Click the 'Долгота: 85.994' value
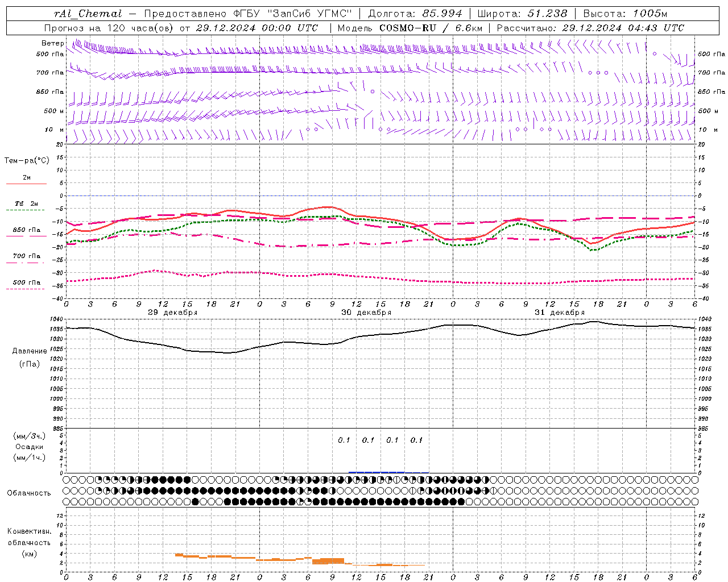This screenshot has height=582, width=728. [415, 14]
